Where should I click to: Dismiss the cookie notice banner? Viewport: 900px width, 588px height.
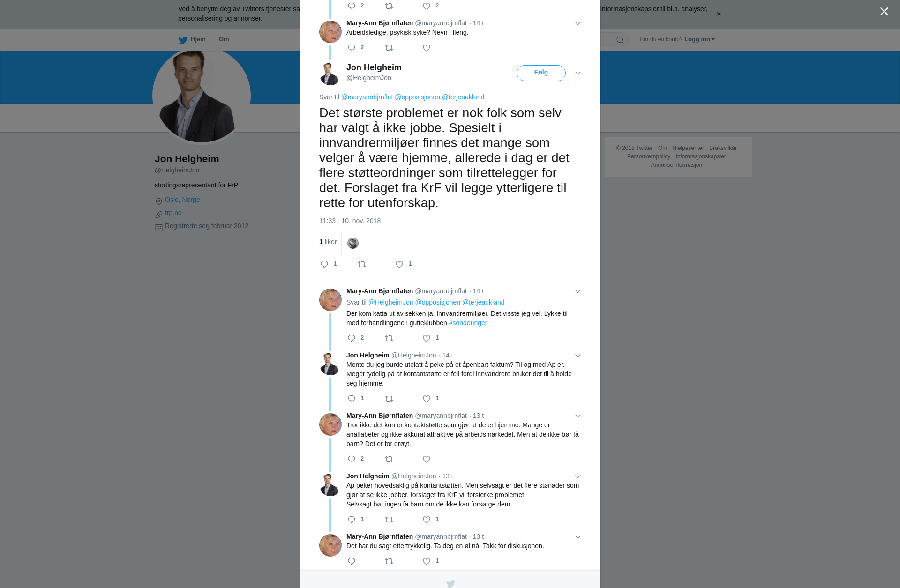(x=718, y=14)
